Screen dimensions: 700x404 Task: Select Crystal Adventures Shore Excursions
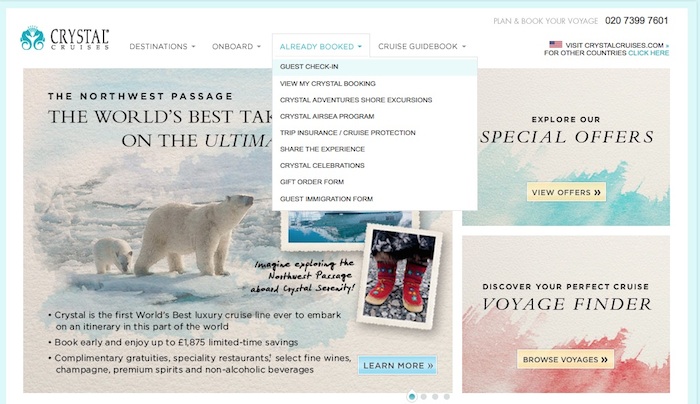pyautogui.click(x=356, y=100)
